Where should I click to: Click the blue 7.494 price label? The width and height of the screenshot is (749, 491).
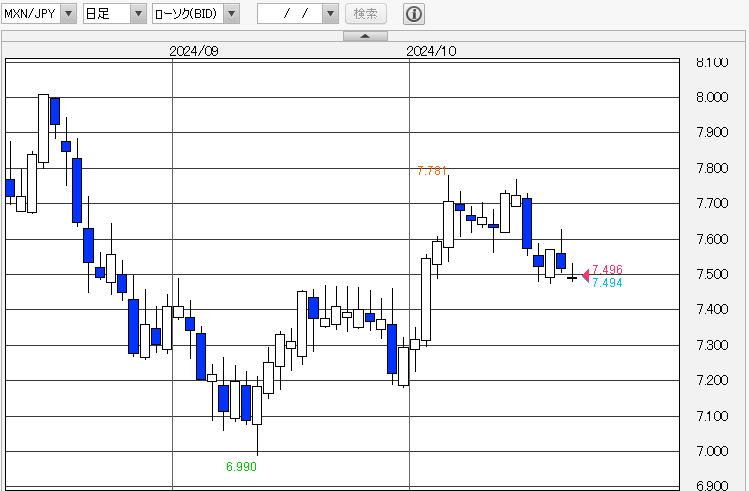pyautogui.click(x=607, y=283)
